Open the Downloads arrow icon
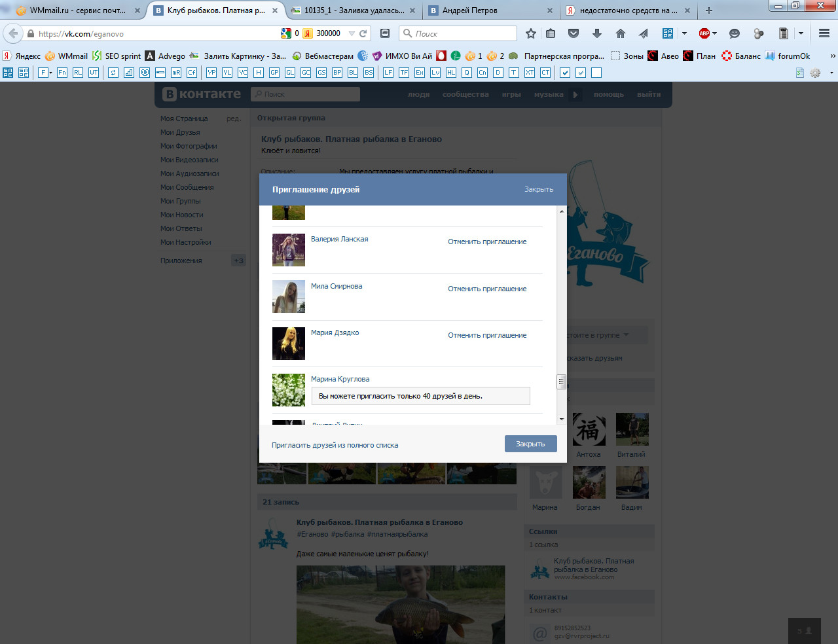This screenshot has width=838, height=644. 596,33
